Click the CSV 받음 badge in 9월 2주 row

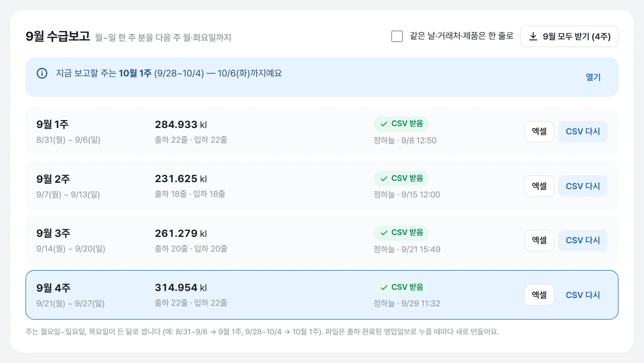coord(401,178)
